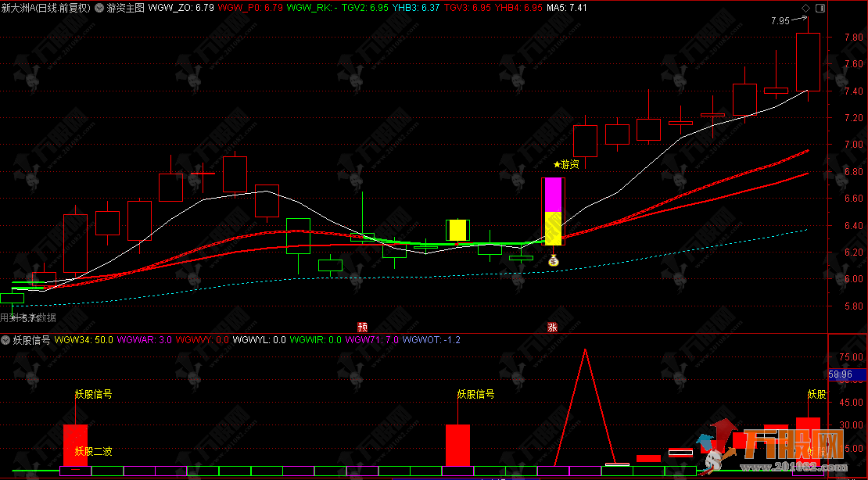Open settings icon beside 游资主图
Viewport: 868px width, 480px height.
(x=99, y=8)
